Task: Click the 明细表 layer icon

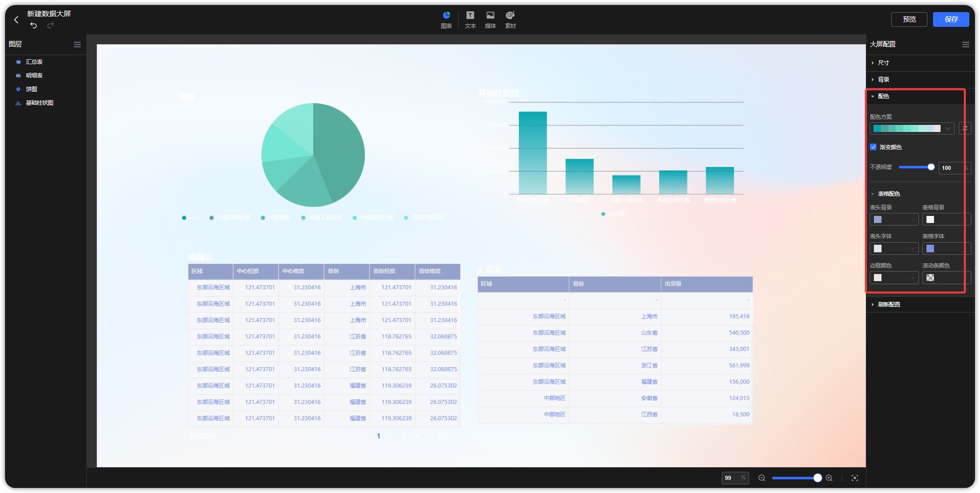Action: tap(18, 75)
